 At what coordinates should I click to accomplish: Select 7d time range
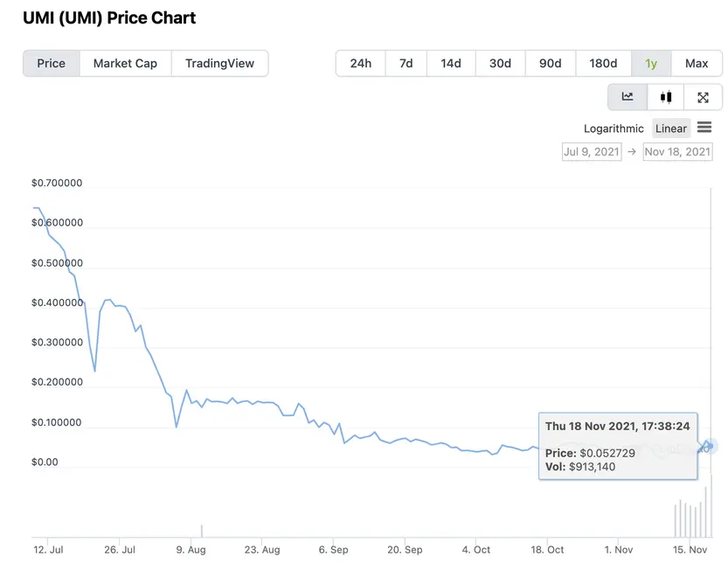pos(406,63)
